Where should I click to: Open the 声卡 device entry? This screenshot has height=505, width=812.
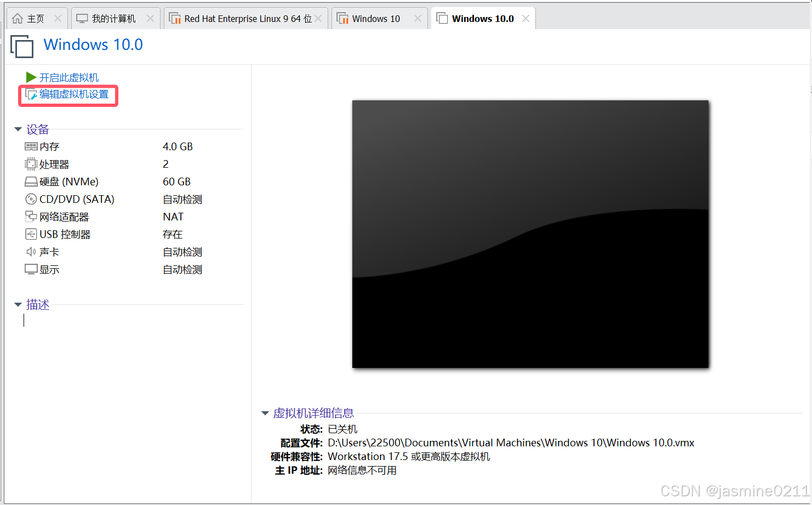tap(49, 252)
